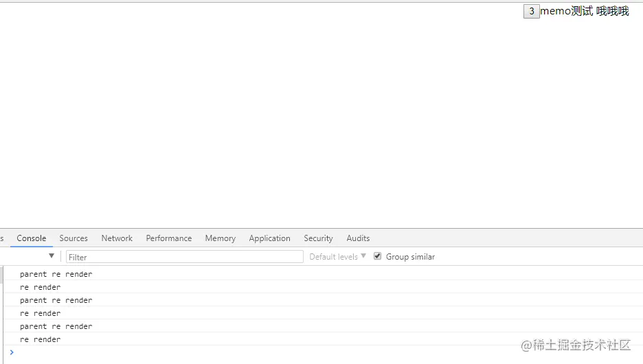Open the Application tab
The height and width of the screenshot is (364, 643).
tap(269, 238)
